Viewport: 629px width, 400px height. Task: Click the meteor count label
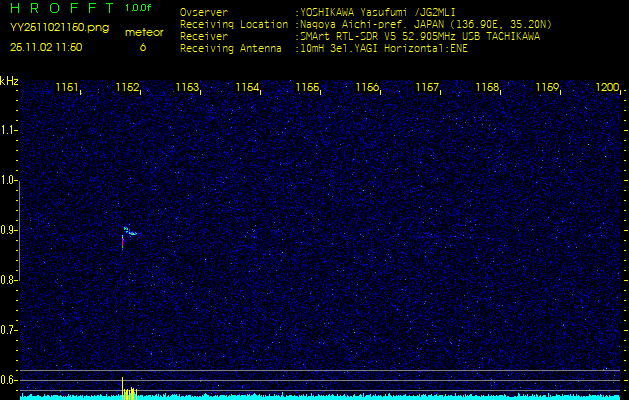coord(143,32)
